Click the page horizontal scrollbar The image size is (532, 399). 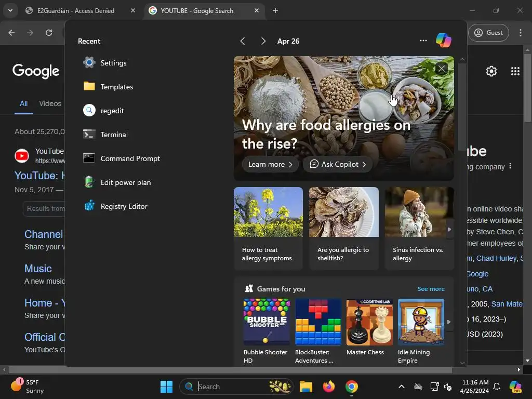coord(230,369)
